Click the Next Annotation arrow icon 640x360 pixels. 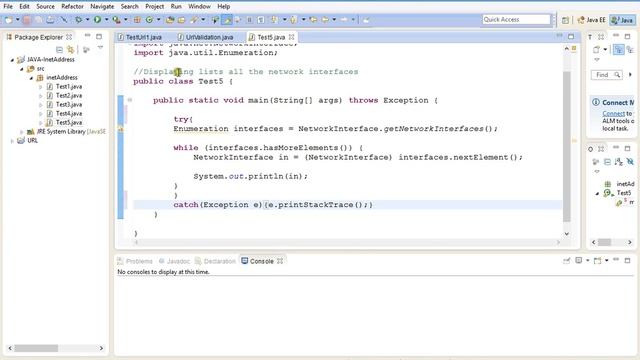[x=274, y=20]
